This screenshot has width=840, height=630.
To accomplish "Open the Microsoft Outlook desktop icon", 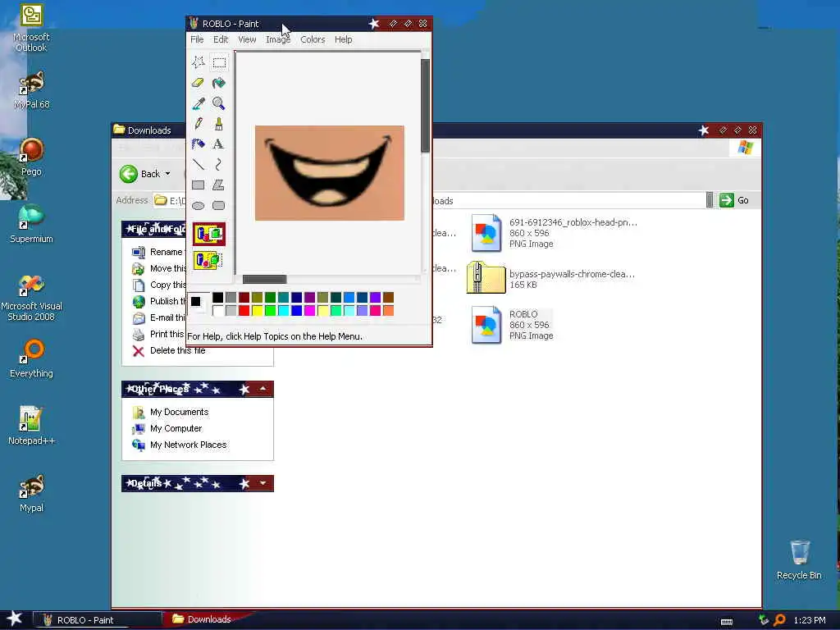I will [31, 28].
